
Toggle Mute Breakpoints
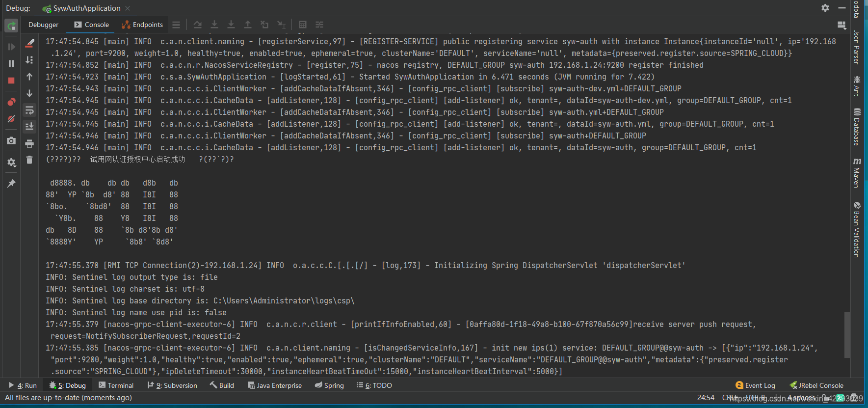coord(11,119)
